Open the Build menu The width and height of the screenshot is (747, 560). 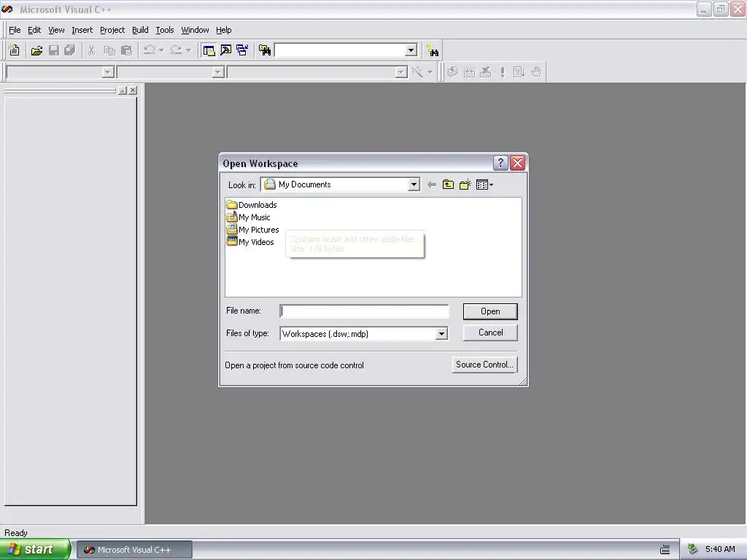click(140, 30)
